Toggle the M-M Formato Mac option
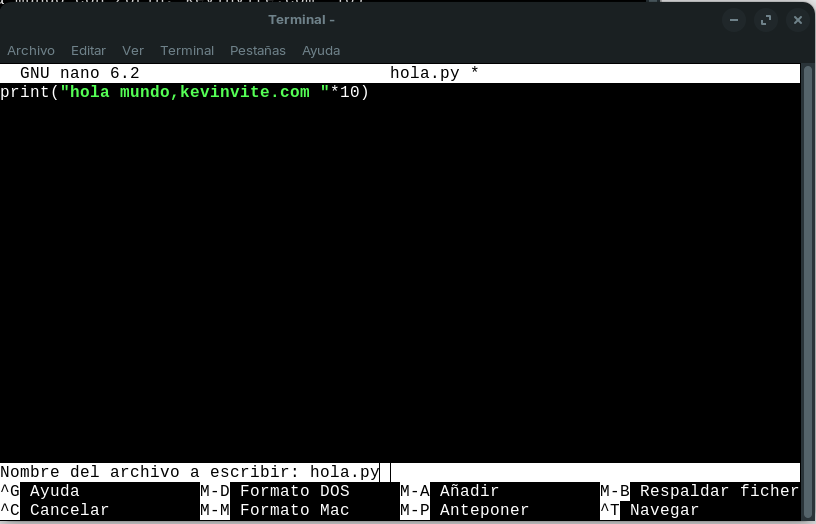Screen dimensions: 816x524 pyautogui.click(x=275, y=510)
